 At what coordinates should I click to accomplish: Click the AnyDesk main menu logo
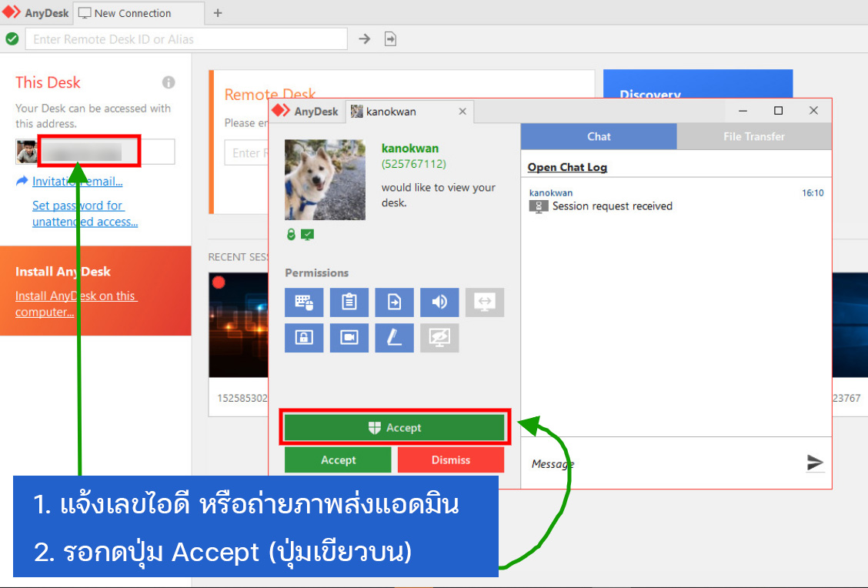click(35, 13)
